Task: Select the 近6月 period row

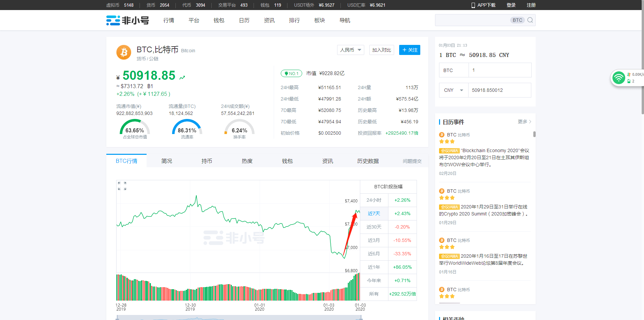Action: tap(388, 254)
